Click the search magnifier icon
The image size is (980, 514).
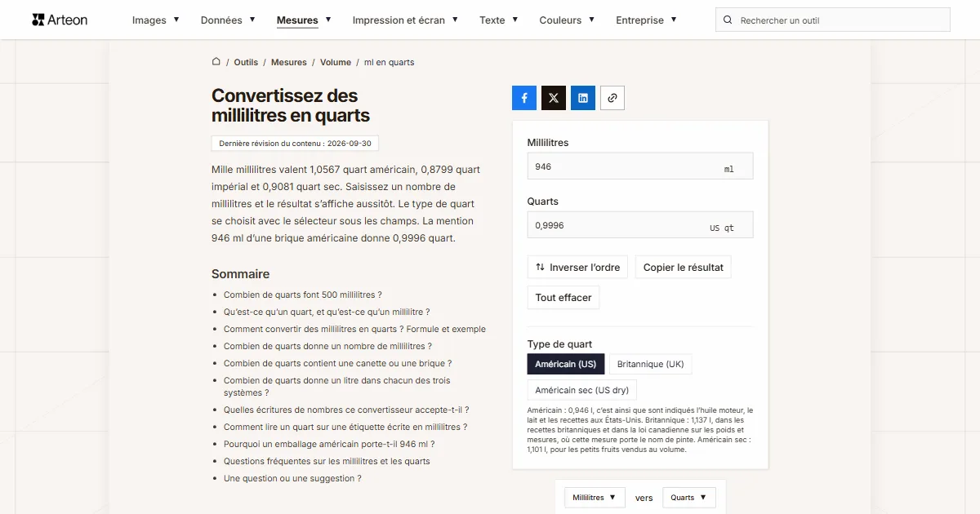tap(728, 20)
